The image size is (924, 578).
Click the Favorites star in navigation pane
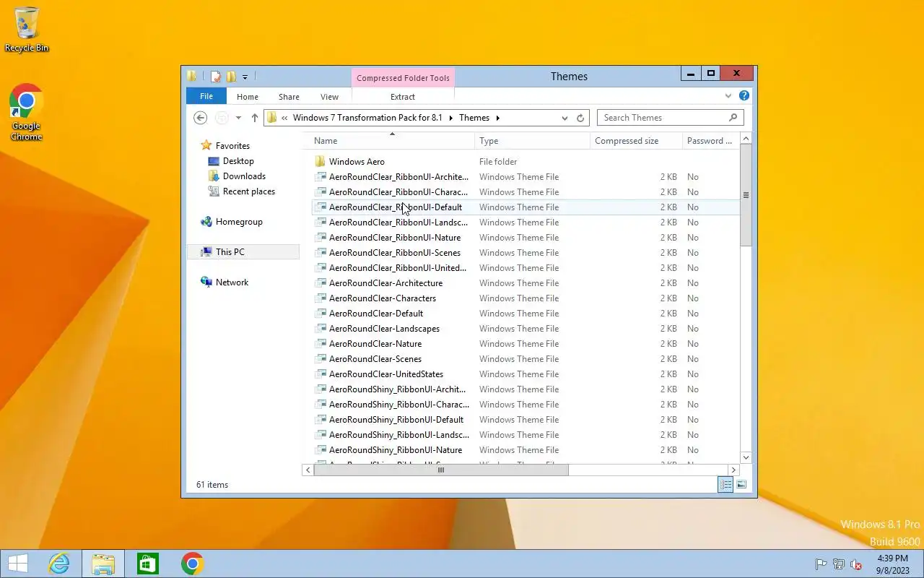point(206,145)
